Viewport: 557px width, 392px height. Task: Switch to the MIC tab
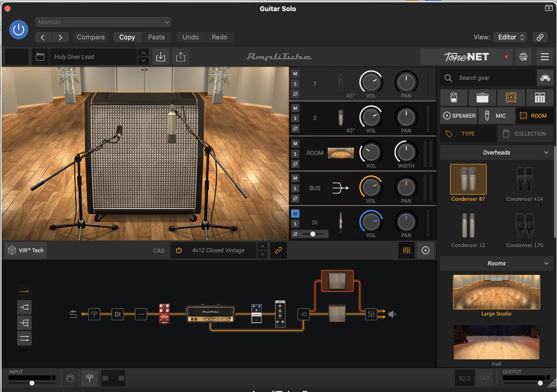[x=497, y=116]
